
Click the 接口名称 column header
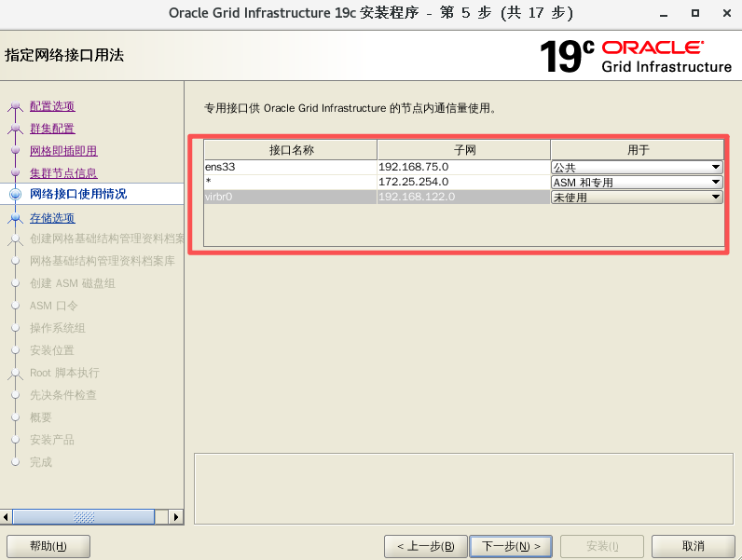click(x=291, y=150)
